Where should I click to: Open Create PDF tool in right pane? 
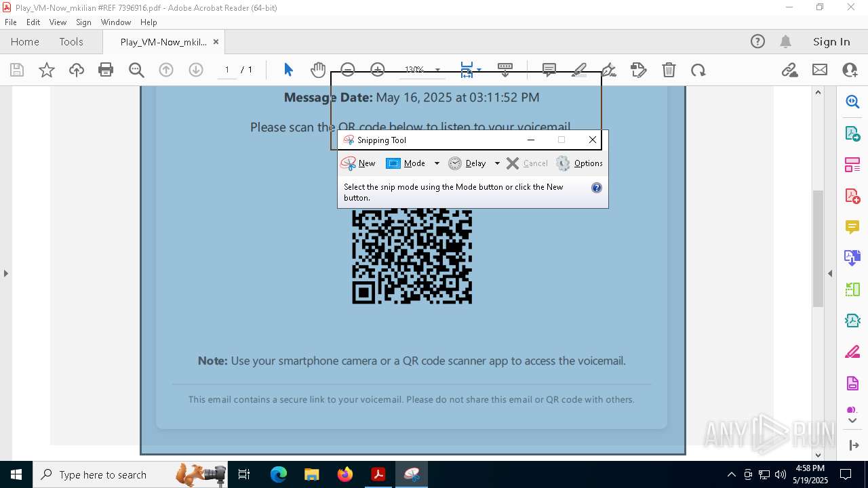pyautogui.click(x=852, y=196)
